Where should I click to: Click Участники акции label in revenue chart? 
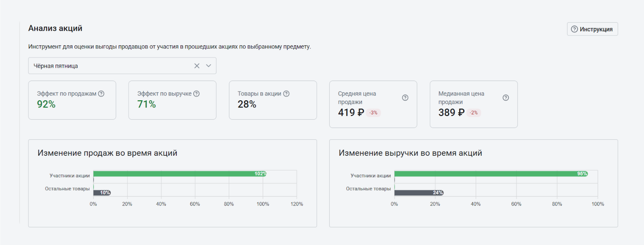pyautogui.click(x=371, y=176)
